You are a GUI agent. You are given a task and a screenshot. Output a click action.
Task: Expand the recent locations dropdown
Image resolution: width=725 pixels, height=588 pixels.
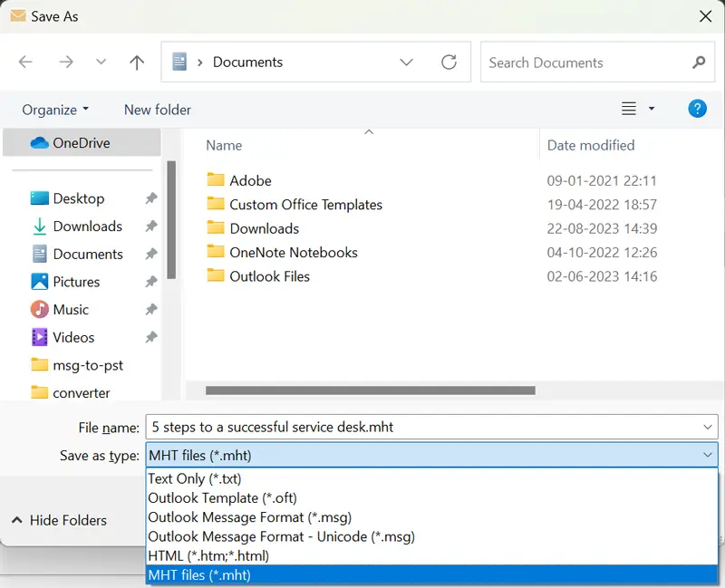pyautogui.click(x=101, y=63)
